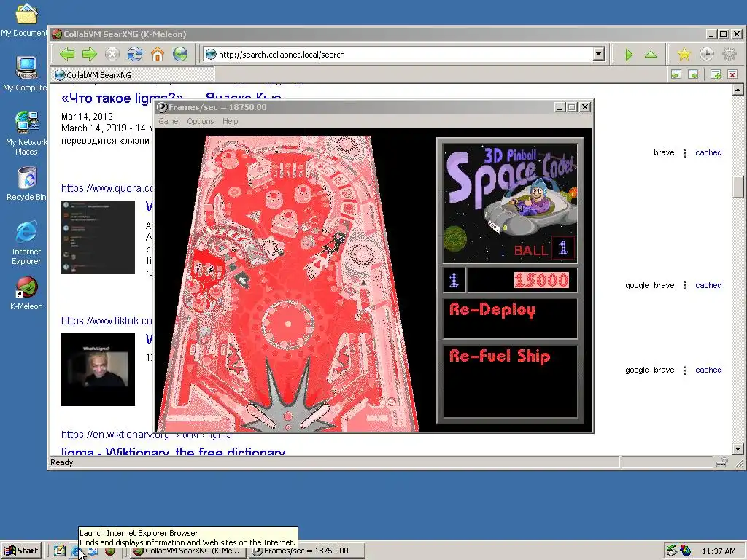The image size is (747, 560).
Task: Switch to Frames/sec pinball taskbar button
Action: pyautogui.click(x=306, y=551)
